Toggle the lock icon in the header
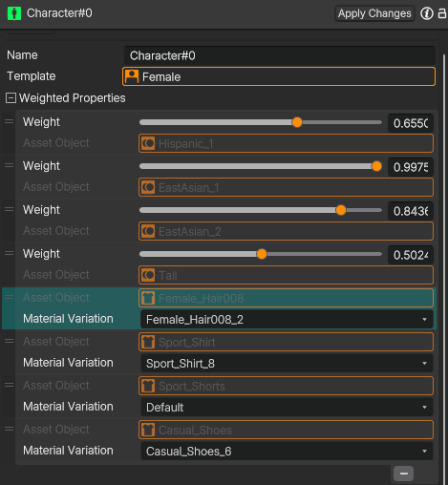 [442, 13]
